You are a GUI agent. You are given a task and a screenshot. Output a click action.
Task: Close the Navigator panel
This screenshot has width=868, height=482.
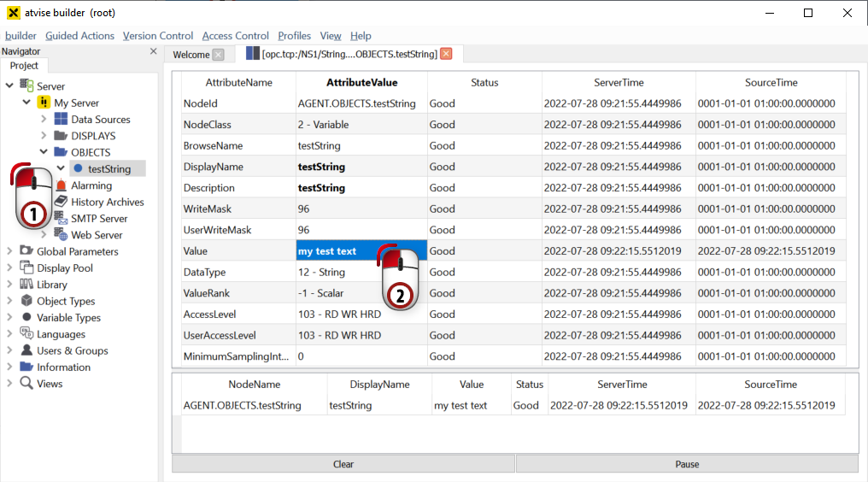click(154, 51)
